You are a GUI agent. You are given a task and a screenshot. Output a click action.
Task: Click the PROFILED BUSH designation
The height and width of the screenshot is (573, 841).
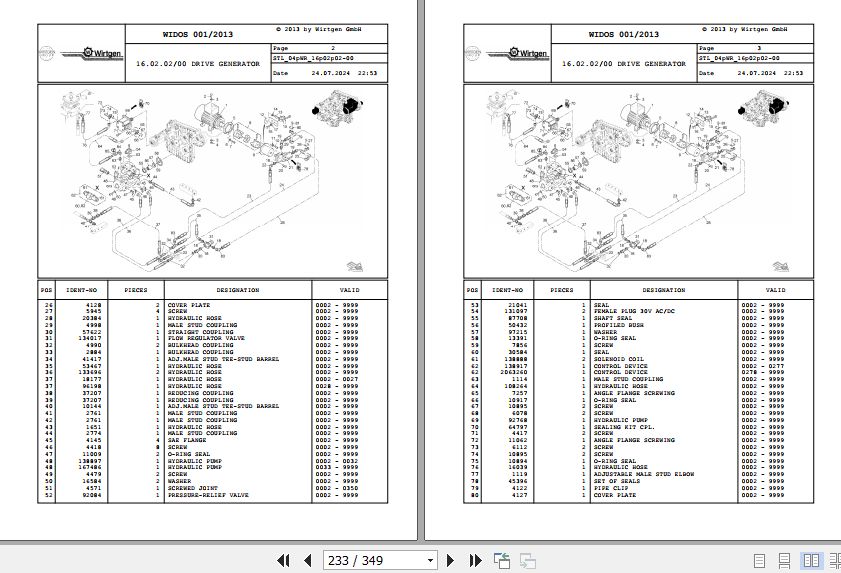tap(618, 325)
